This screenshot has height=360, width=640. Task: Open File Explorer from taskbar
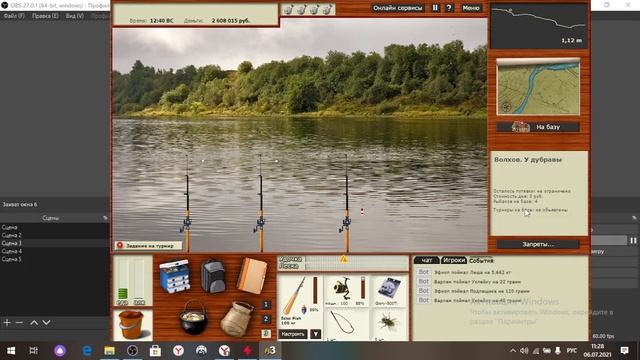point(109,351)
